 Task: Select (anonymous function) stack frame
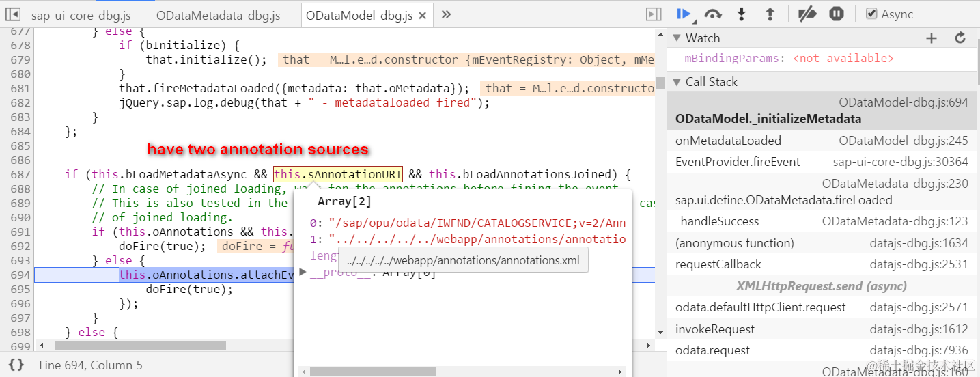pos(823,243)
